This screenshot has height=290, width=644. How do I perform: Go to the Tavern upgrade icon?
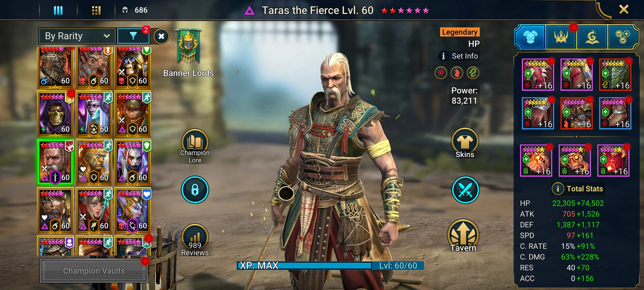(463, 236)
